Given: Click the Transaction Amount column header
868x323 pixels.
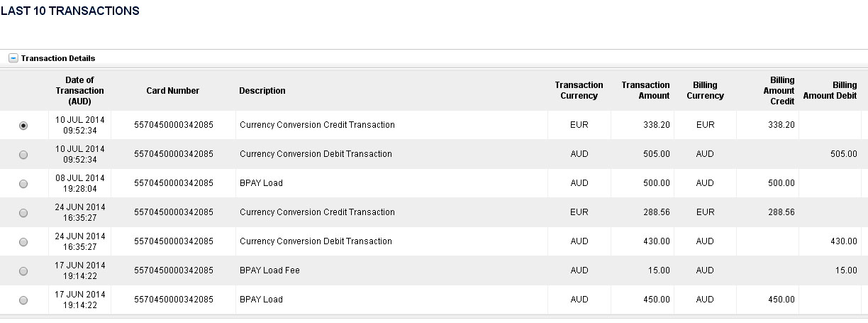Looking at the screenshot, I should 645,90.
